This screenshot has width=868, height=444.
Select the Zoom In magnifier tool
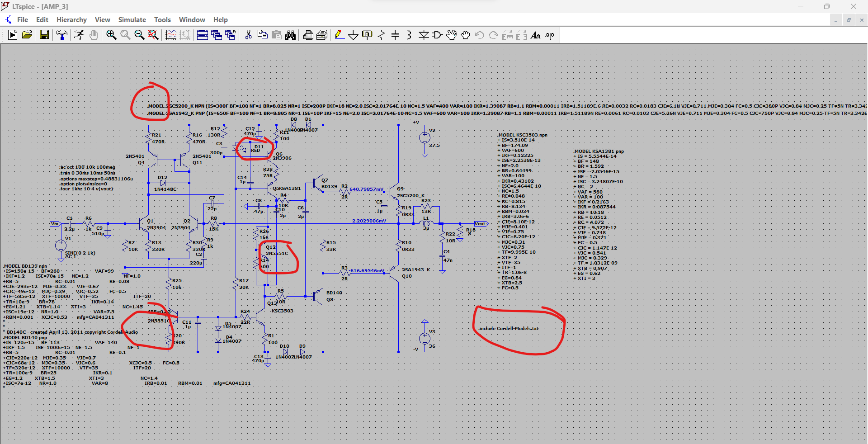click(x=111, y=35)
